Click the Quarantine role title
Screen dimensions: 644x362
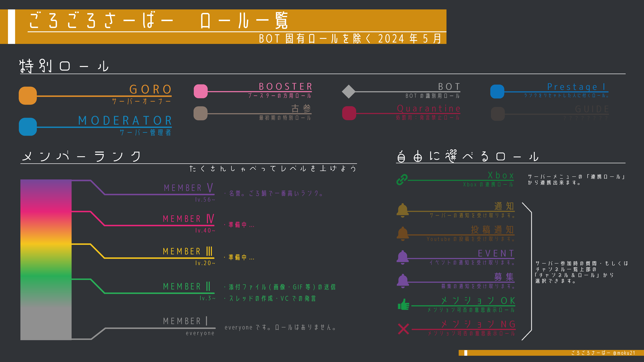click(428, 108)
